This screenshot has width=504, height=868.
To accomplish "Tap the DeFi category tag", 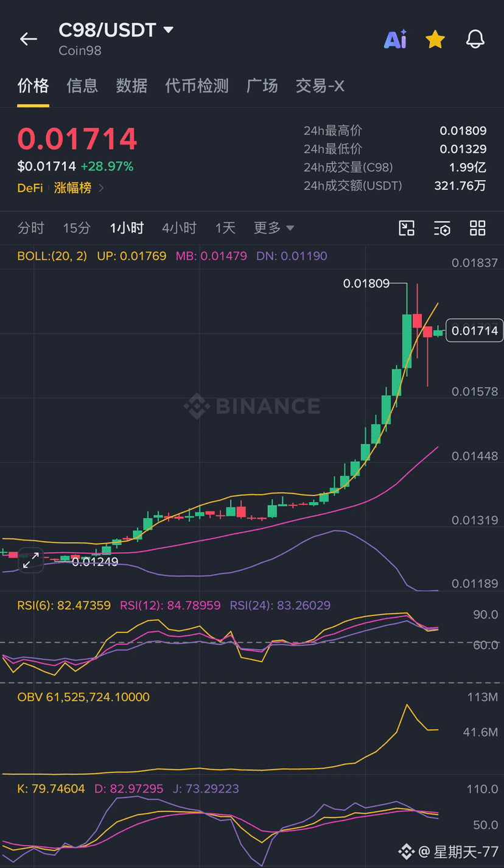I will tap(30, 188).
